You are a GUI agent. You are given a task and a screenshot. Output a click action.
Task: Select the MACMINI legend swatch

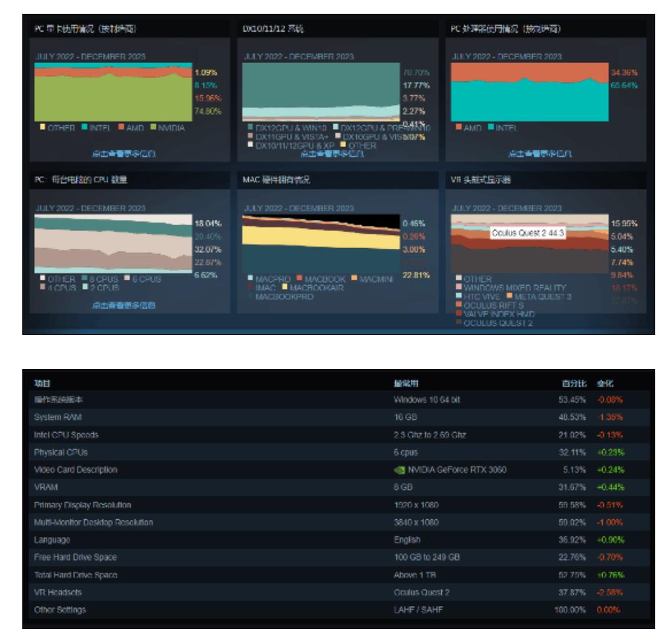[x=355, y=278]
